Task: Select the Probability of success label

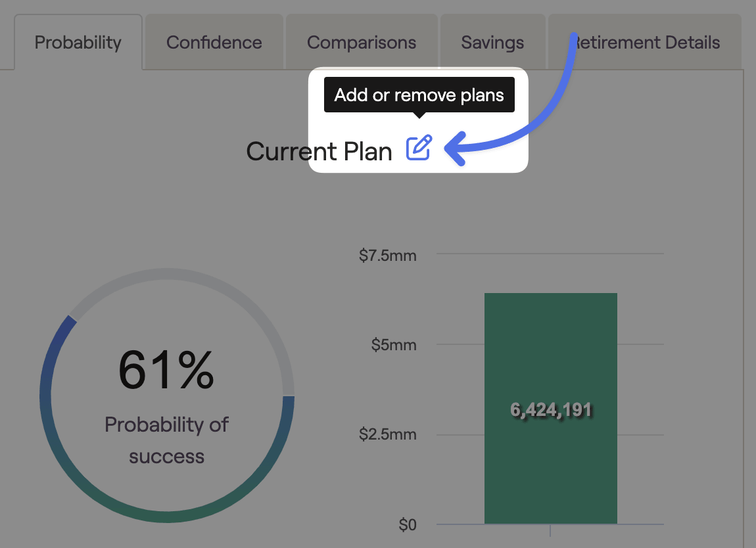Action: point(166,440)
